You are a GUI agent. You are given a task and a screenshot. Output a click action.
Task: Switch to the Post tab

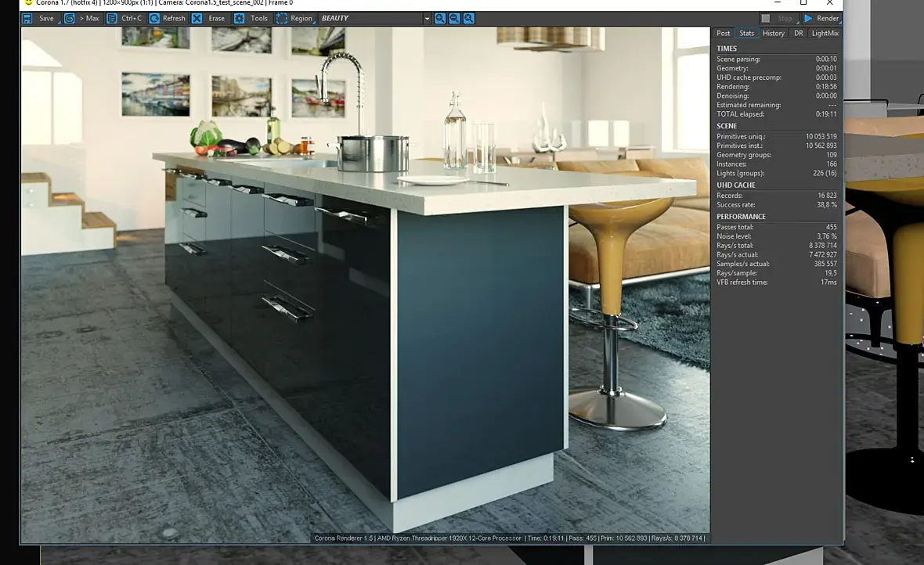pyautogui.click(x=723, y=33)
